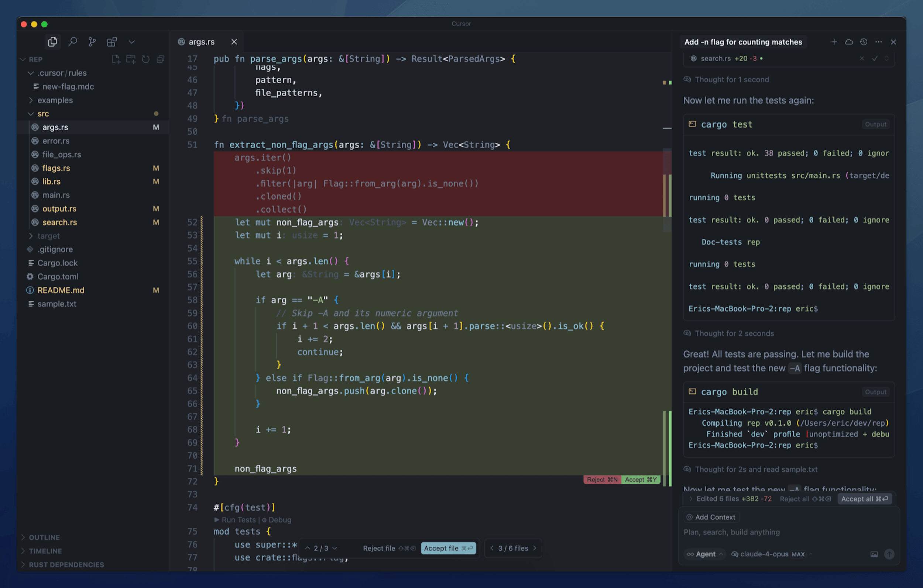Start a new chat with plus icon
The height and width of the screenshot is (588, 923).
click(834, 42)
